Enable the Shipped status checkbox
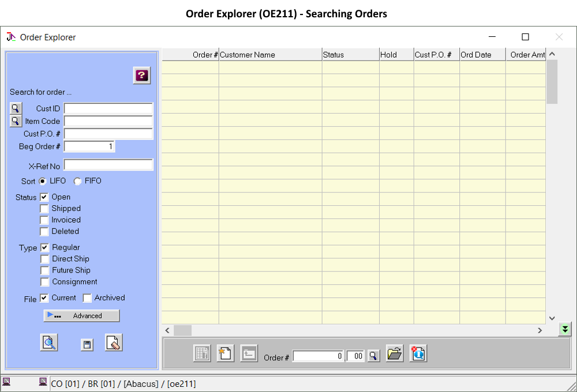The width and height of the screenshot is (577, 392). [x=44, y=208]
